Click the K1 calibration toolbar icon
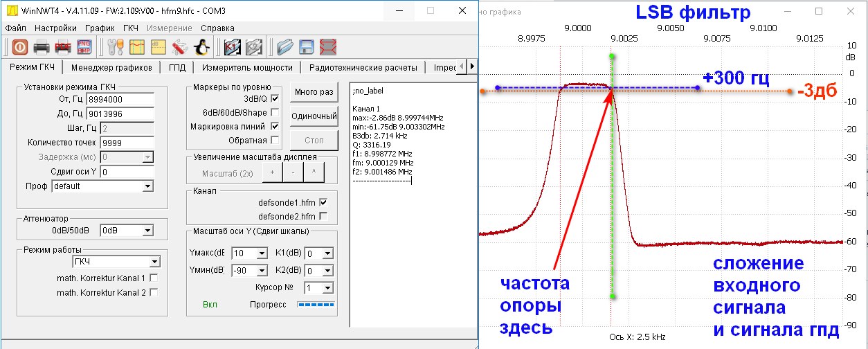This screenshot has height=349, width=868. click(232, 47)
